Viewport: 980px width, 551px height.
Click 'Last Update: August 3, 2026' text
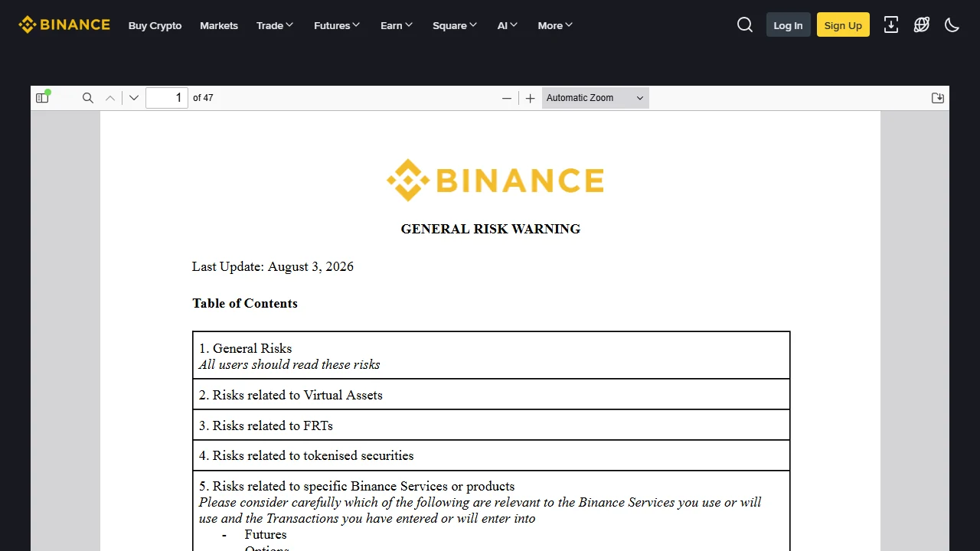273,266
